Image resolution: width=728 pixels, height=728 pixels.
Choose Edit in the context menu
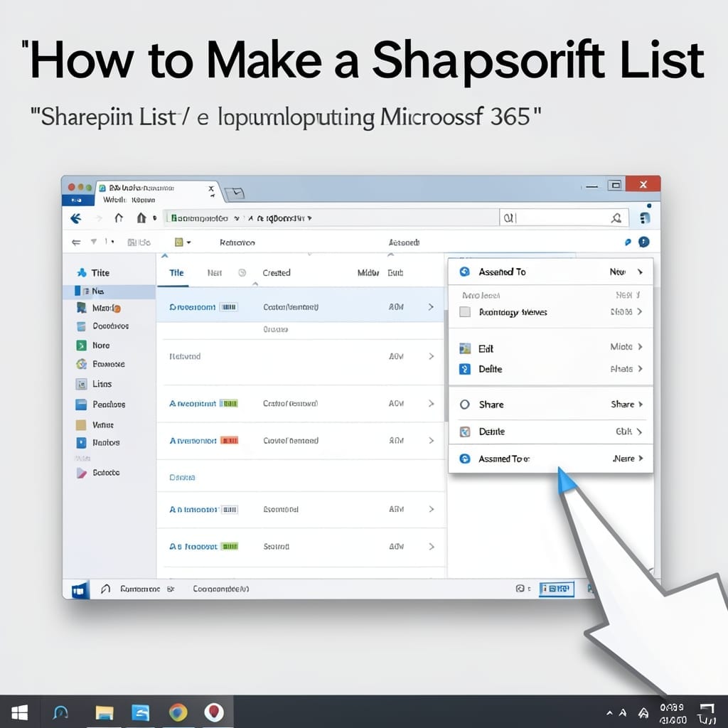486,349
